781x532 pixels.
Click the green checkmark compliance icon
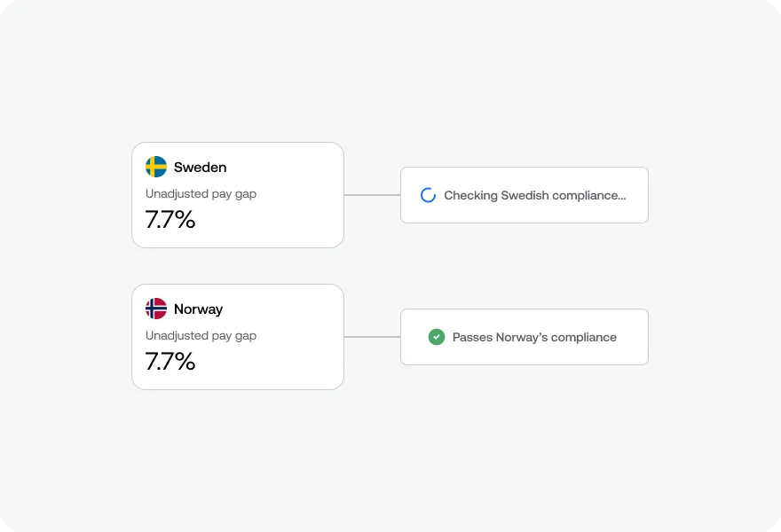[437, 337]
